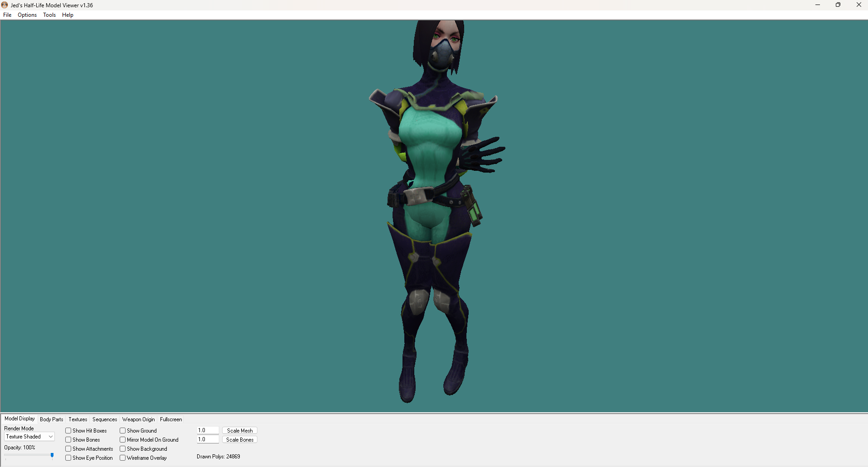
Task: Restore down the Model Viewer window
Action: pos(838,5)
